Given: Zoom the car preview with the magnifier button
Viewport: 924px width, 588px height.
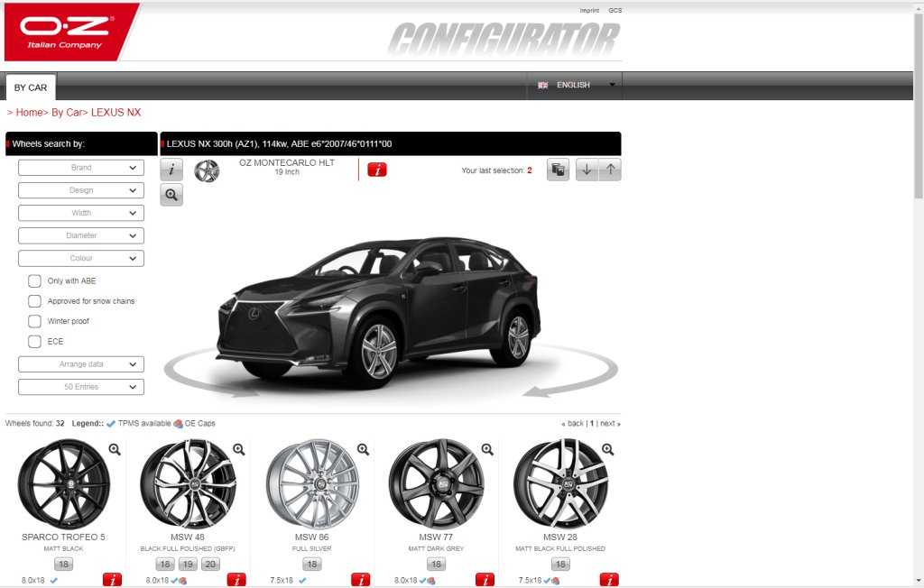Looking at the screenshot, I should point(171,195).
